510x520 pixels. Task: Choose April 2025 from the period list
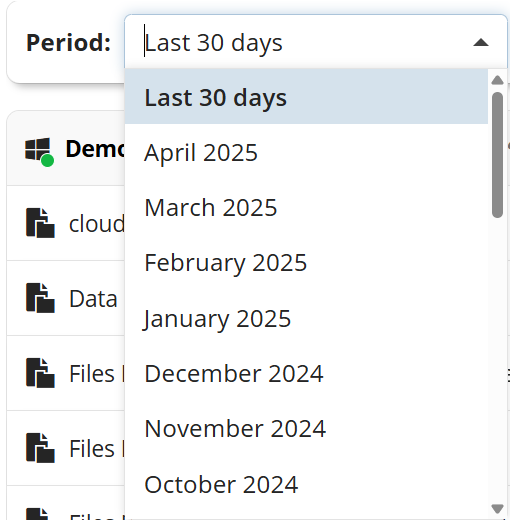pos(306,152)
